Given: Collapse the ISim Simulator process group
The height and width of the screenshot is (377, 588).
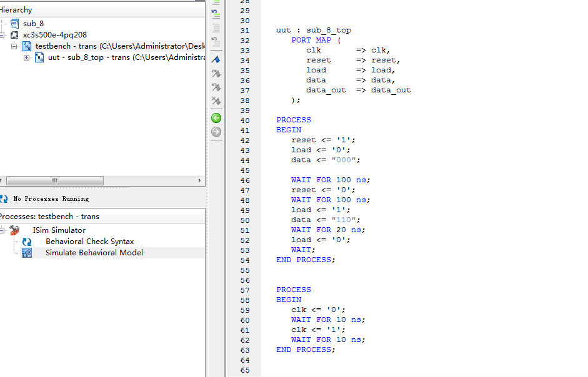Looking at the screenshot, I should click(2, 230).
